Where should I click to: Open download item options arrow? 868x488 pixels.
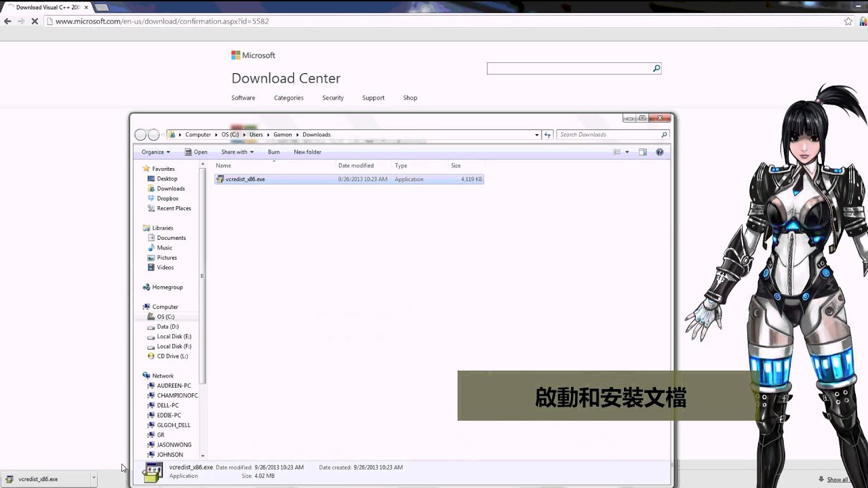coord(94,479)
